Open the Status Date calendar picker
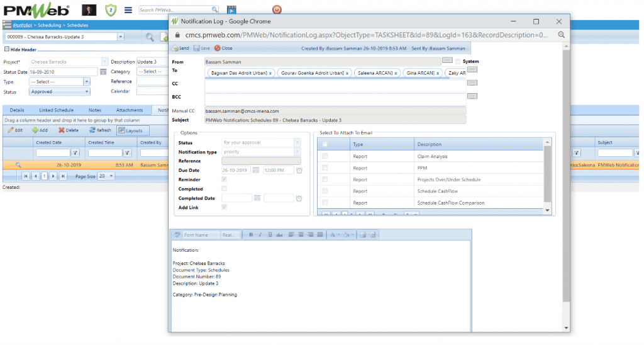Image resolution: width=644 pixels, height=345 pixels. (x=103, y=72)
